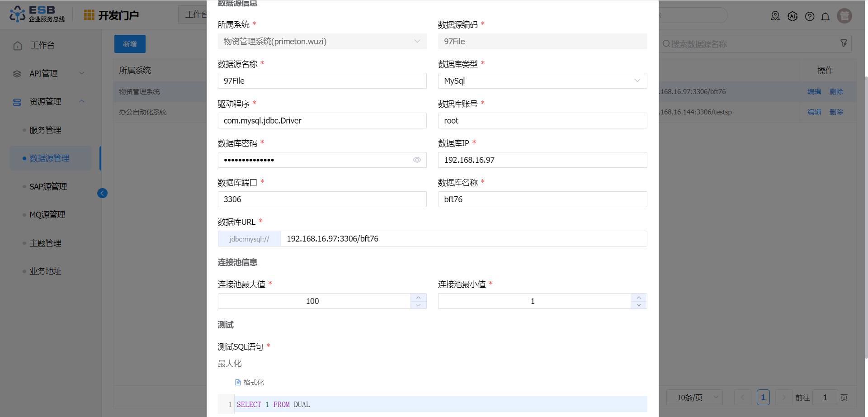Click 删除 for the bft76 data source row

(x=836, y=92)
